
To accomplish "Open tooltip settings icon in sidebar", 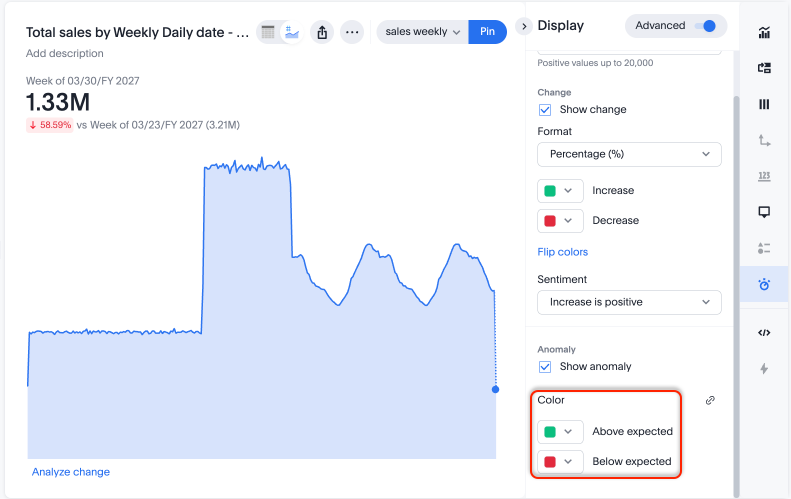I will (x=764, y=212).
